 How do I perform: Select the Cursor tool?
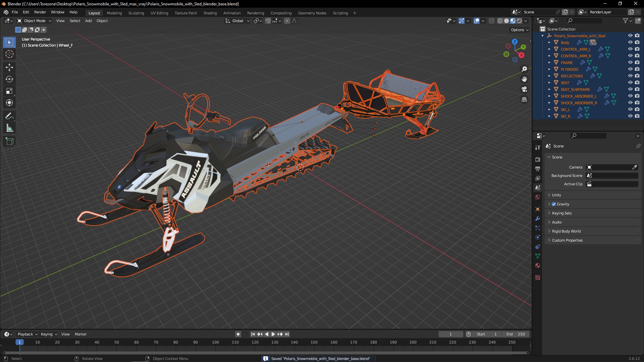coord(9,54)
